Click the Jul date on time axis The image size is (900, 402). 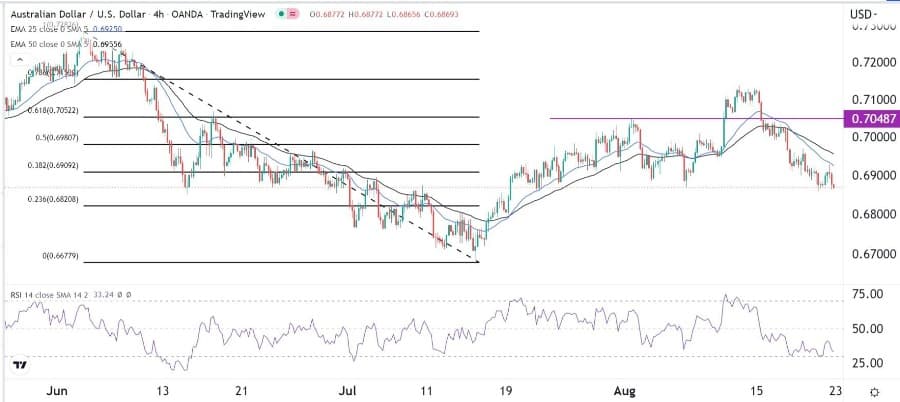[347, 392]
